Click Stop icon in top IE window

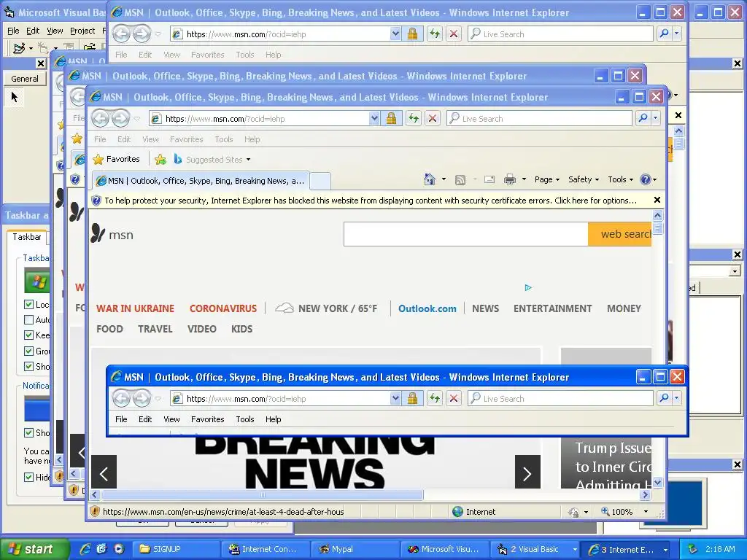(x=454, y=34)
